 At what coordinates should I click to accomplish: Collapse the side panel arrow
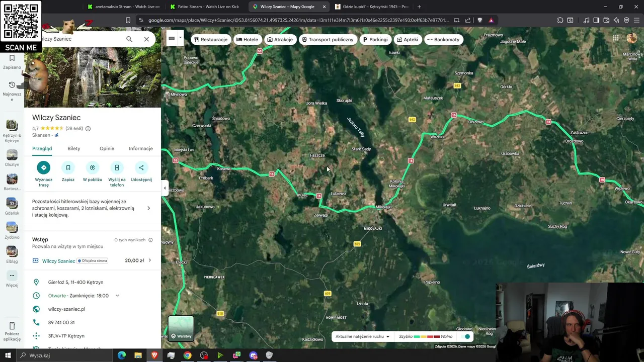[x=165, y=188]
